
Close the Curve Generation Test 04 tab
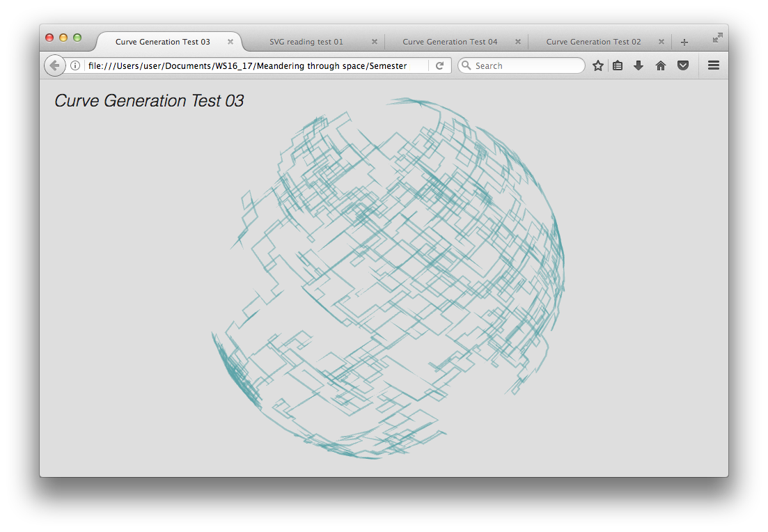tap(518, 42)
